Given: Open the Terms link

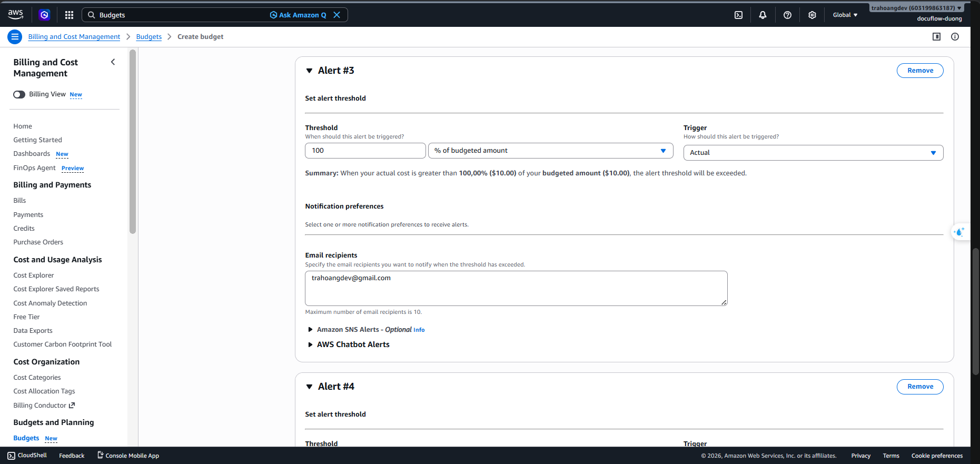Looking at the screenshot, I should 891,456.
